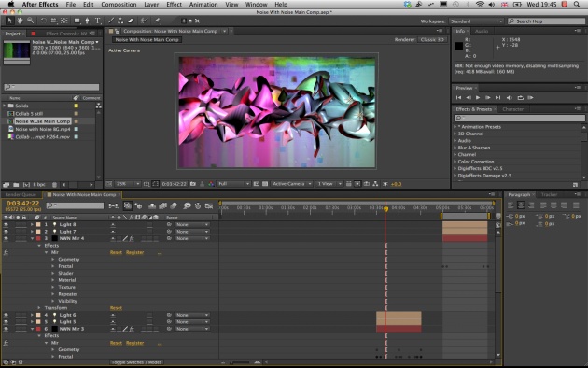The width and height of the screenshot is (588, 368).
Task: Hide the Light 5 layer
Action: coord(6,322)
